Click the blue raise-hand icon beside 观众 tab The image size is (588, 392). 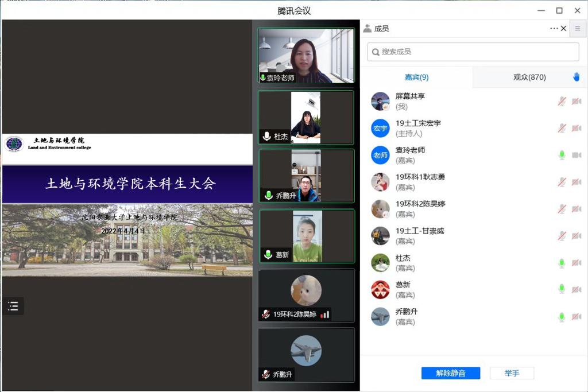pyautogui.click(x=577, y=77)
